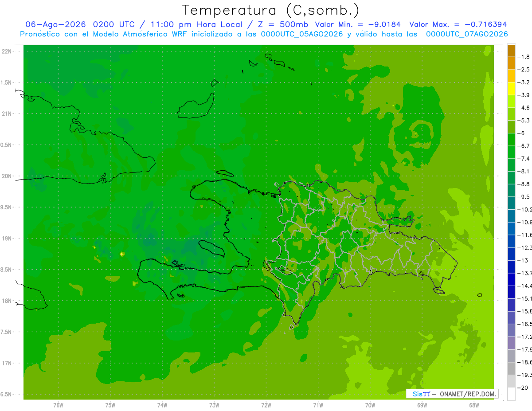The image size is (532, 411).
Task: Click the yellow legend swatch between -3.2 and -3.9
Action: point(511,89)
